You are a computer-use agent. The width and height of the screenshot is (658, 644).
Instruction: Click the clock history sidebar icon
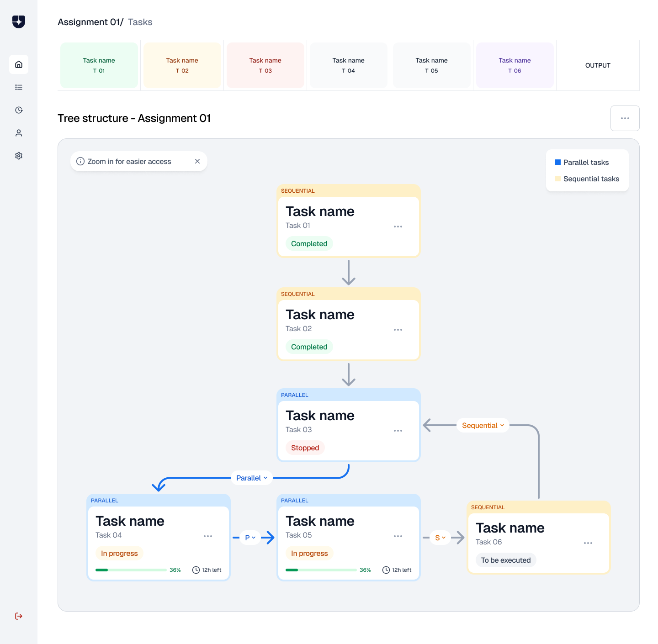click(x=19, y=110)
